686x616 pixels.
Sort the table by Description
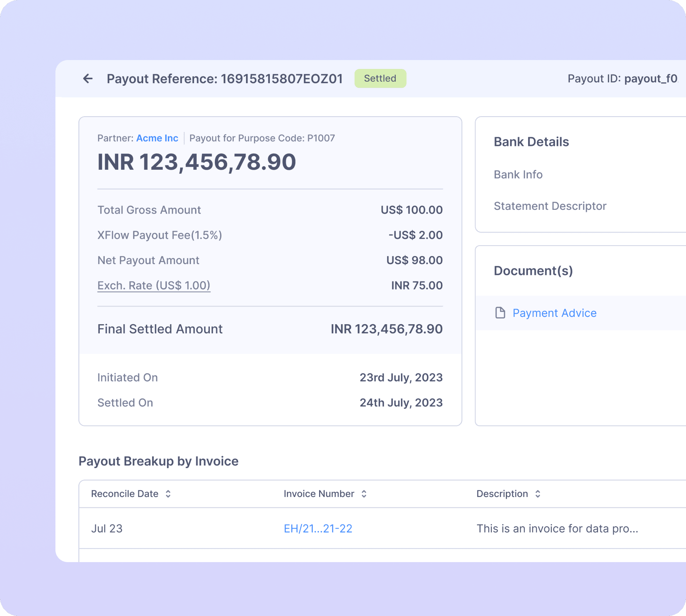(537, 494)
